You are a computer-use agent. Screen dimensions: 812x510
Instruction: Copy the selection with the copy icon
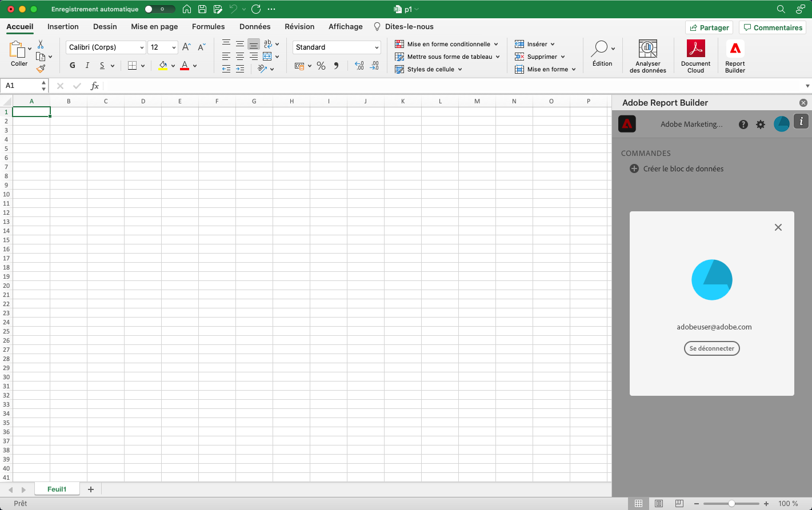[x=41, y=57]
